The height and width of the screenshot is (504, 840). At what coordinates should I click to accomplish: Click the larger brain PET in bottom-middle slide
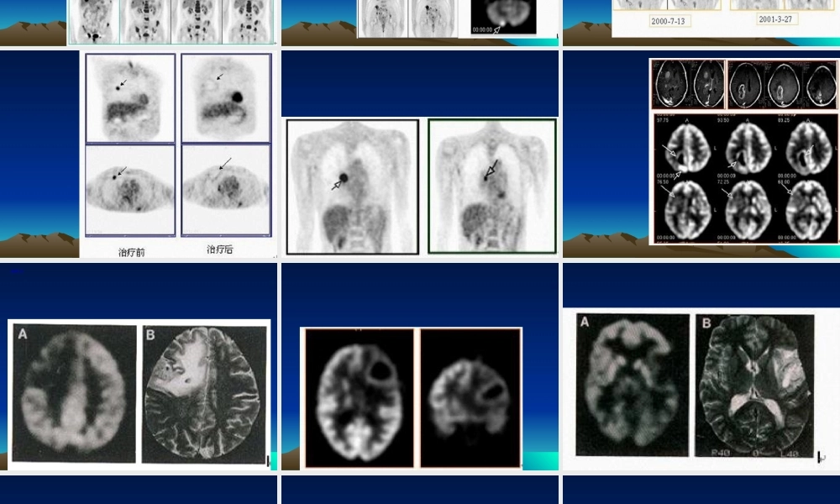[360, 397]
